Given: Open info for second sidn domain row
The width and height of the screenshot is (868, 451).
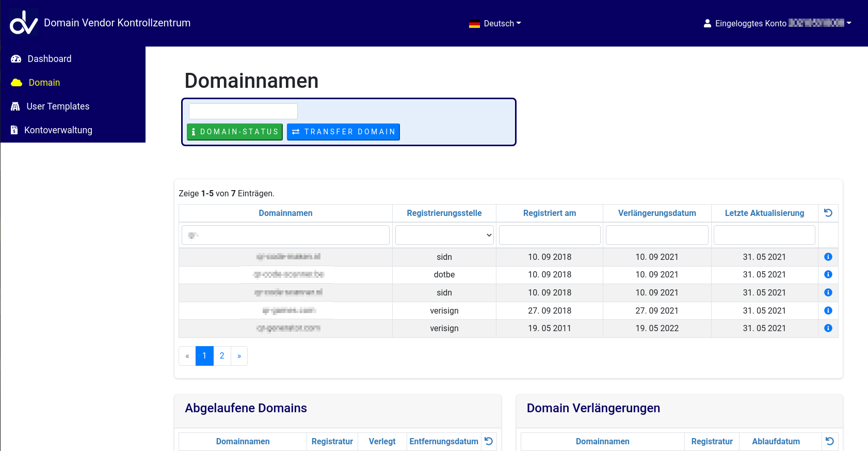Looking at the screenshot, I should (828, 292).
